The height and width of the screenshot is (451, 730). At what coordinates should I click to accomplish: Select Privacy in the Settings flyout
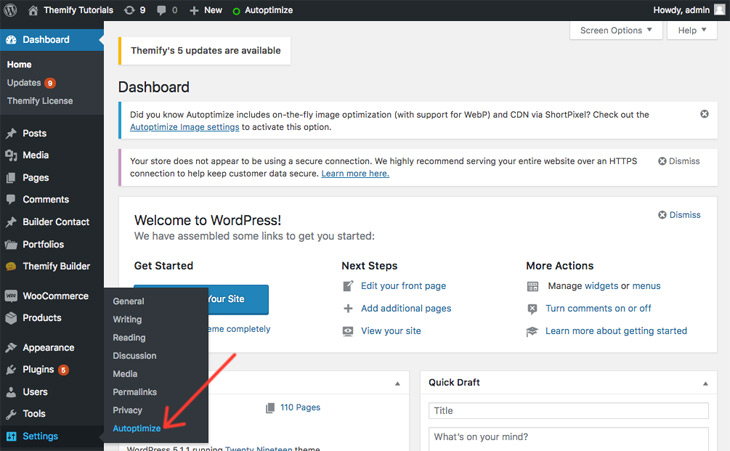pyautogui.click(x=127, y=410)
